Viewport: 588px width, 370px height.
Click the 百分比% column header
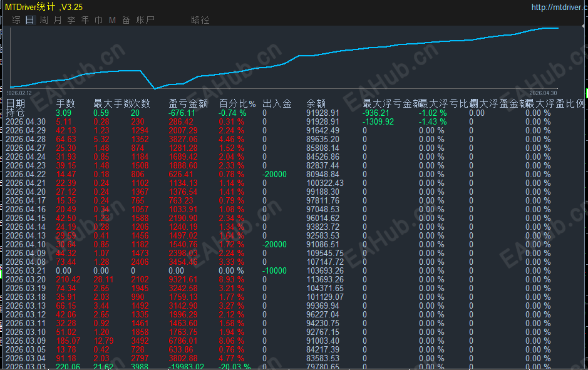click(237, 103)
